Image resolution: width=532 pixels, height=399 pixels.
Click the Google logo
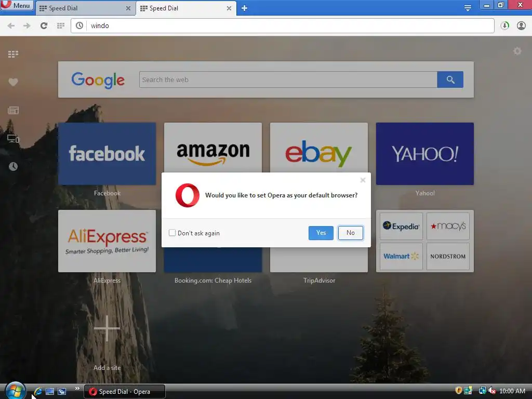(x=98, y=81)
